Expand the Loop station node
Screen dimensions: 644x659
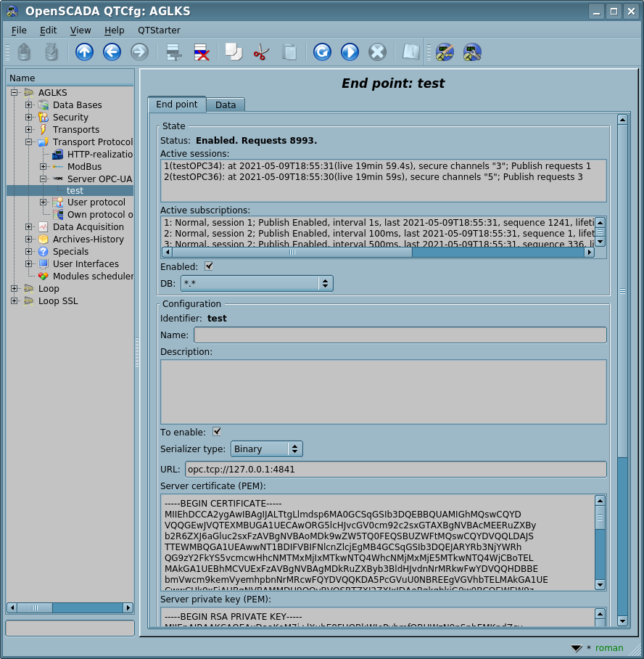click(x=15, y=289)
